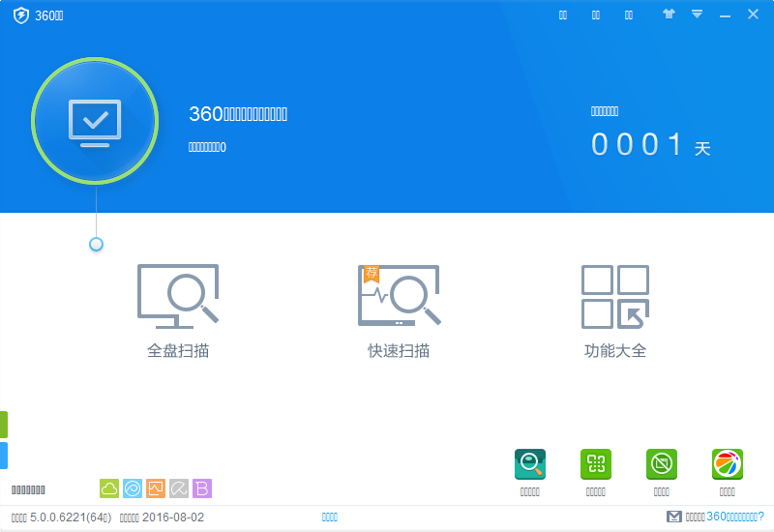Launch the colorful ball browser icon

[728, 465]
